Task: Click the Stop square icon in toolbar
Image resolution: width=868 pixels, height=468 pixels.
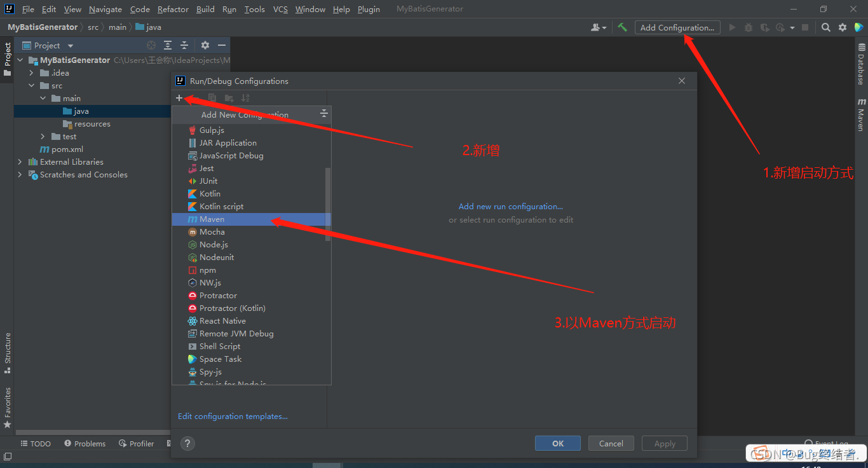Action: tap(805, 27)
